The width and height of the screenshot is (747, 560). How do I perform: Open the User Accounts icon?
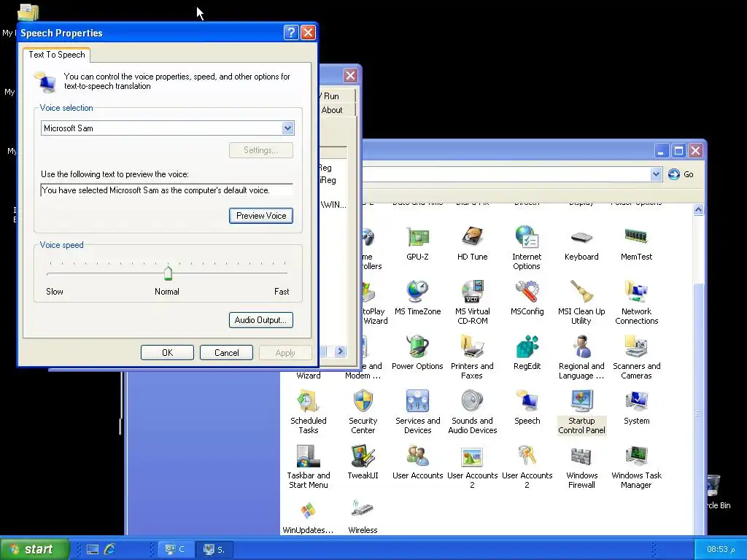coord(417,462)
